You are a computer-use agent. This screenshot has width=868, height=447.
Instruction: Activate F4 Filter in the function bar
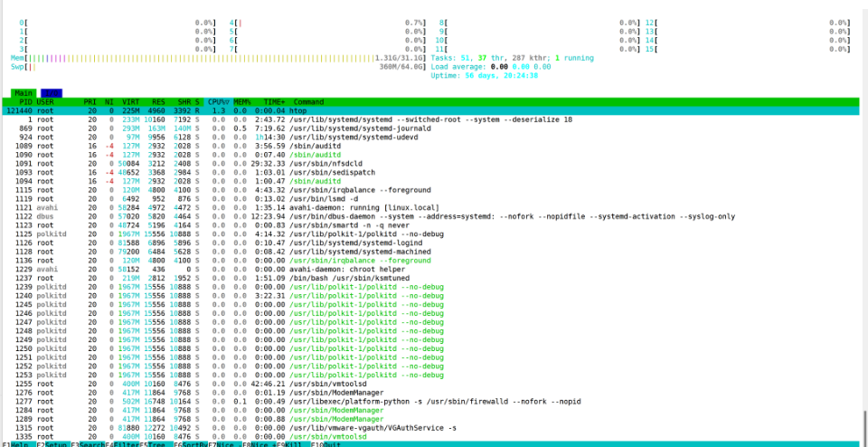tap(122, 444)
